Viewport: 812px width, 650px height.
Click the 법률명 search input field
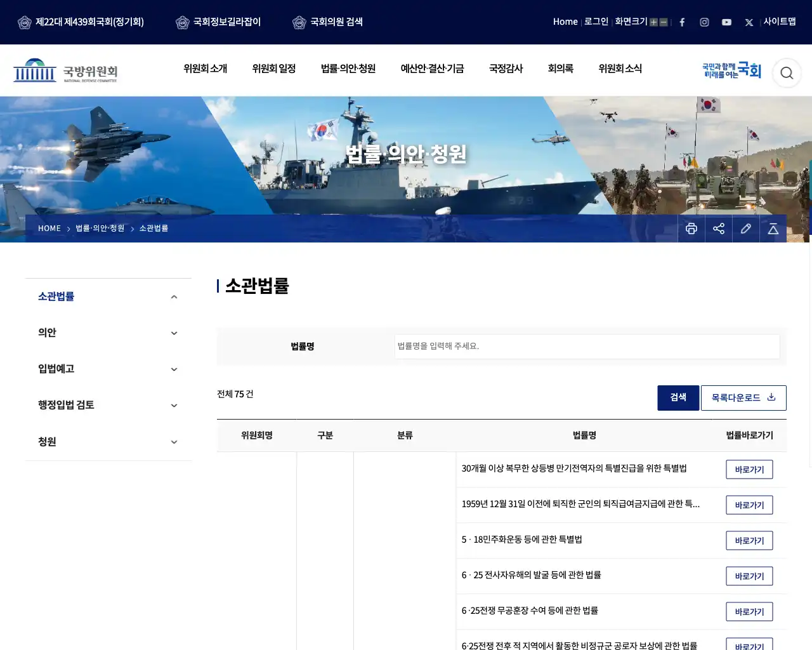587,347
